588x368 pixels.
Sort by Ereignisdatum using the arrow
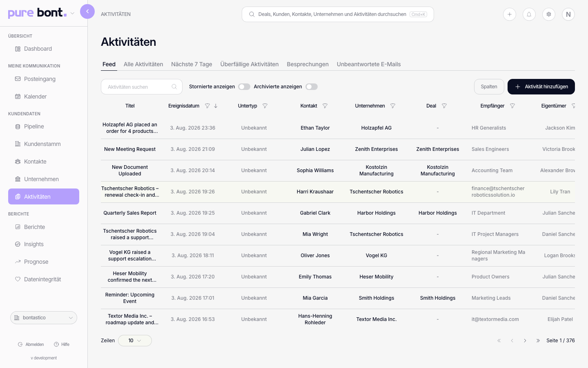coord(216,106)
